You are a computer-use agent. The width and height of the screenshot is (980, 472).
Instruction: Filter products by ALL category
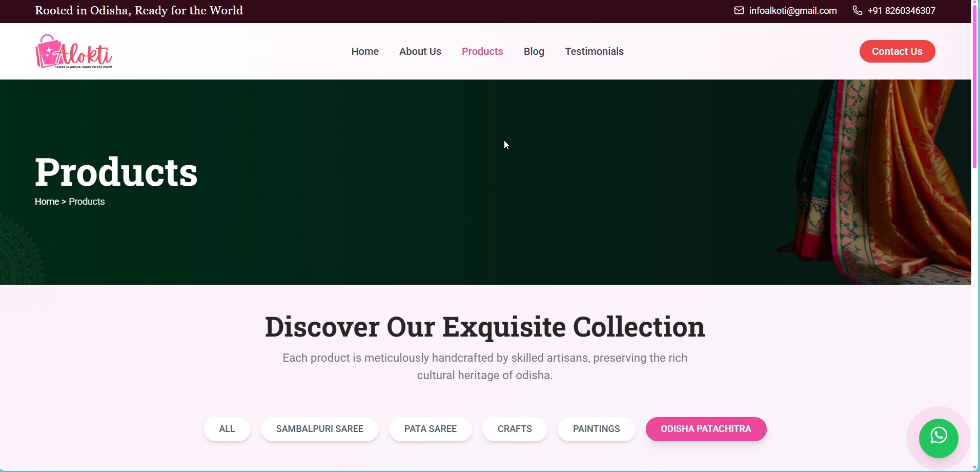point(227,429)
